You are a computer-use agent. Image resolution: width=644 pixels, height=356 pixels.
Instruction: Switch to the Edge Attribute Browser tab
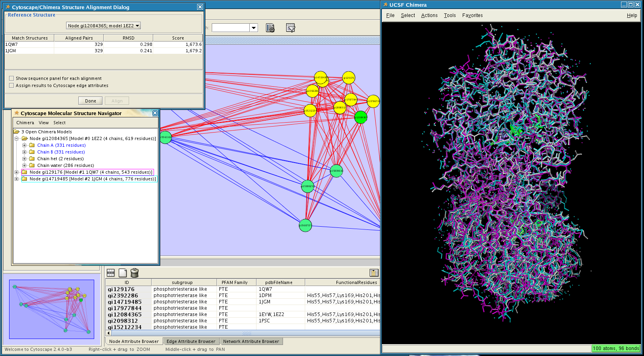click(x=191, y=341)
